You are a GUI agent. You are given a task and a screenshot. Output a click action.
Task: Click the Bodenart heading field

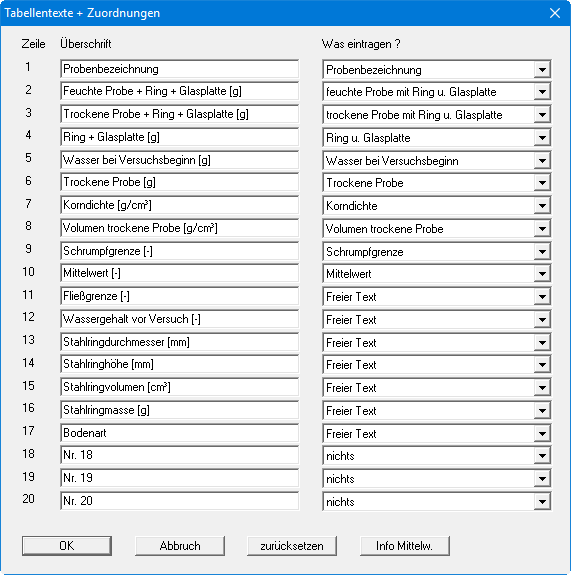click(x=179, y=433)
